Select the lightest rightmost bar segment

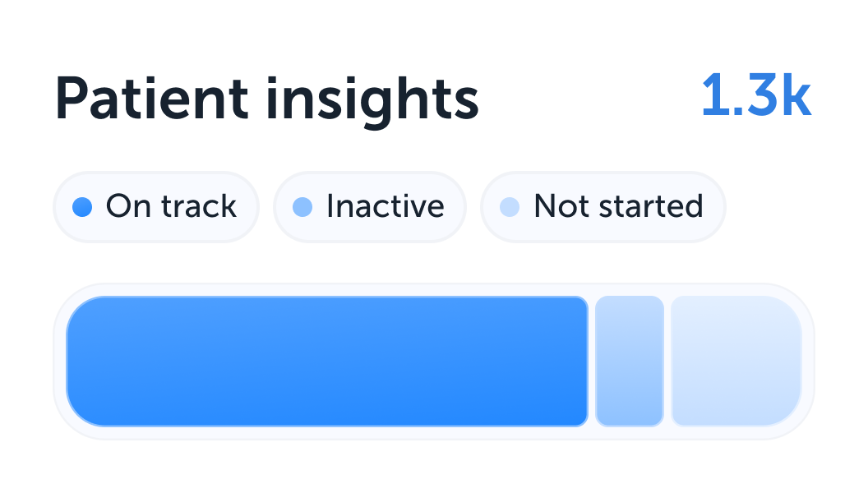[x=736, y=362]
